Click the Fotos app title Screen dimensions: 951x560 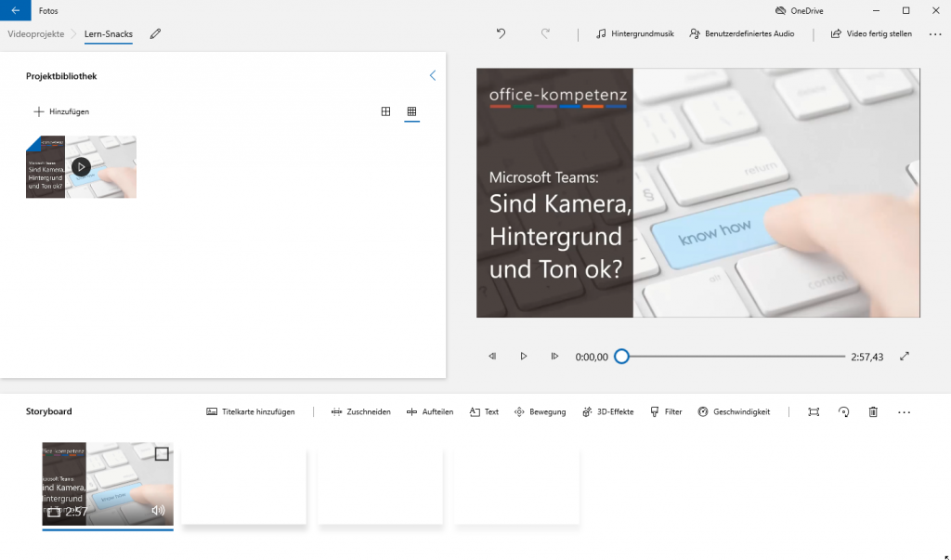coord(48,10)
